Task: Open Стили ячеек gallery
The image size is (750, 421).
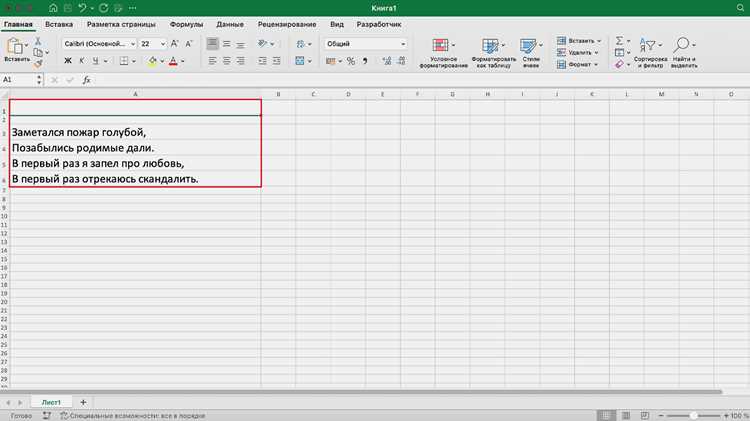Action: pos(531,53)
